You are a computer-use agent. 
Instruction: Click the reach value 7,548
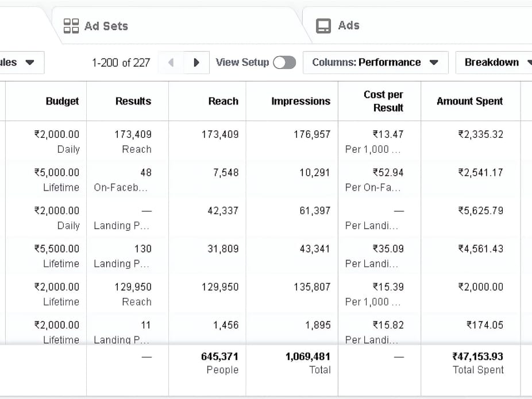[226, 173]
